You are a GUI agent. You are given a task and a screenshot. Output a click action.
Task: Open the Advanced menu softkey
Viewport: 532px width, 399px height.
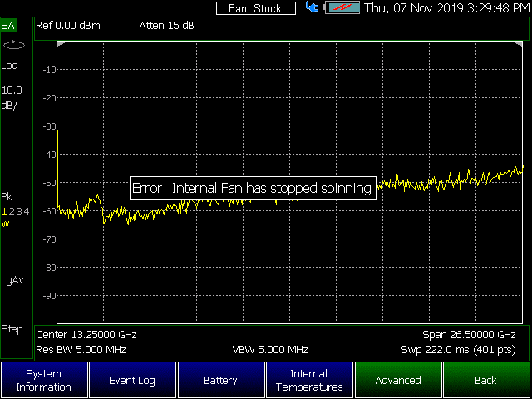pos(398,380)
